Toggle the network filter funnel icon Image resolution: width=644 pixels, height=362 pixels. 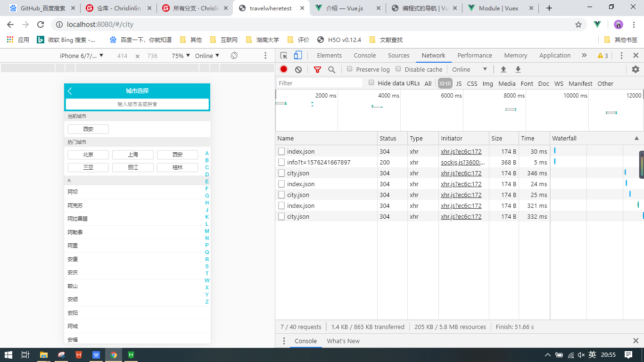click(317, 69)
